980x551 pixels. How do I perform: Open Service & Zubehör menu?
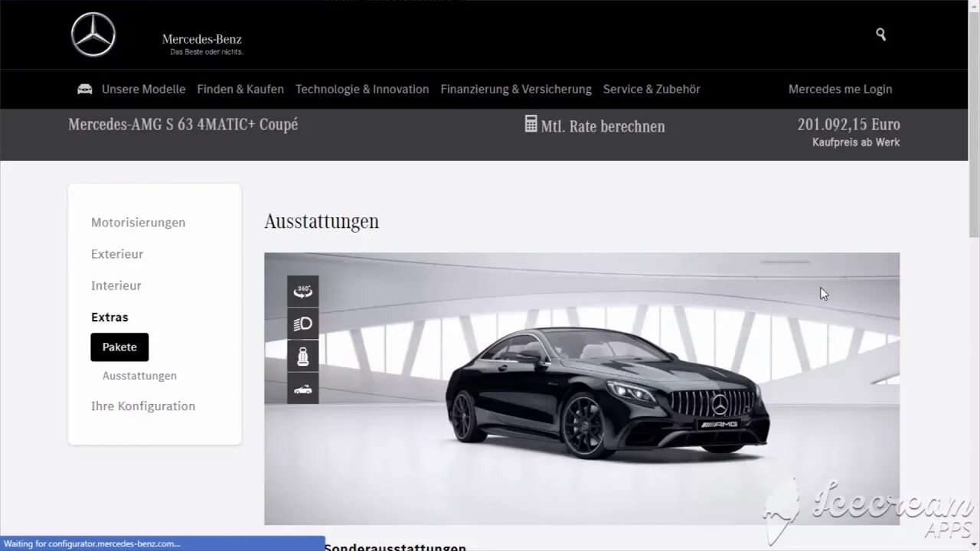click(652, 89)
